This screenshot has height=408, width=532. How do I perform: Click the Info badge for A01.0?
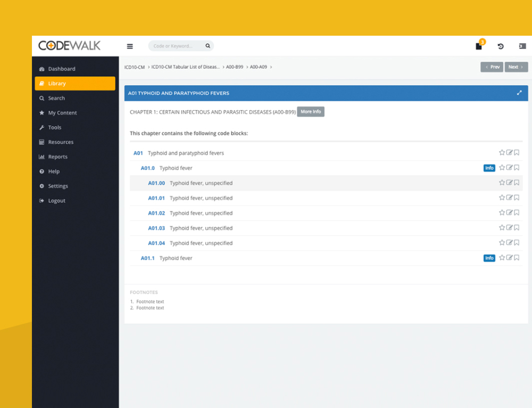click(489, 168)
